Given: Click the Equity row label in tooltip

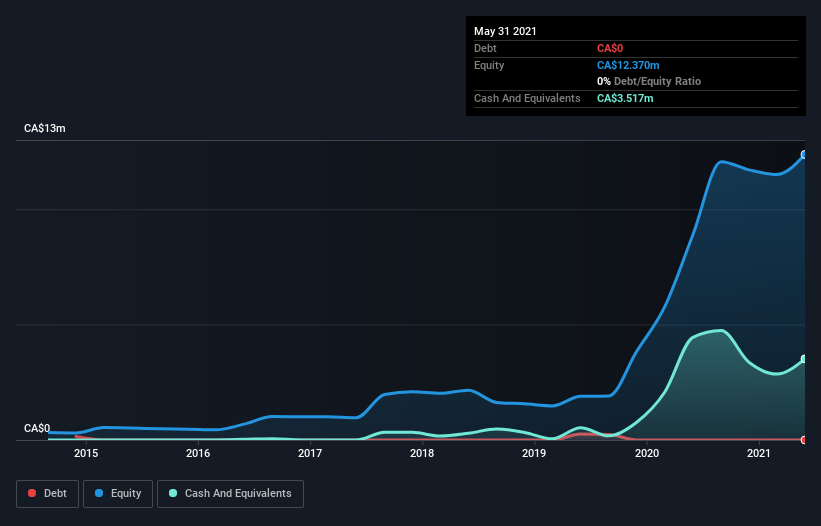Looking at the screenshot, I should click(x=489, y=66).
